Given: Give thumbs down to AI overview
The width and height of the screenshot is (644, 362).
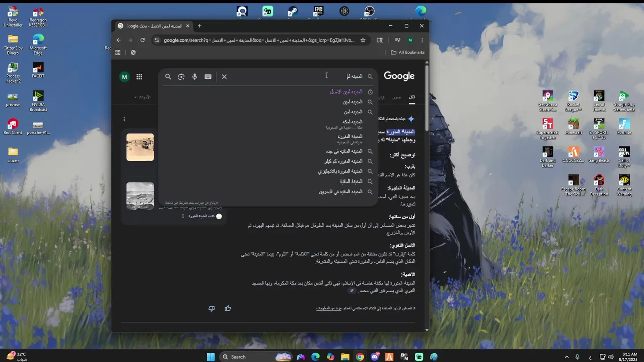Looking at the screenshot, I should click(211, 308).
